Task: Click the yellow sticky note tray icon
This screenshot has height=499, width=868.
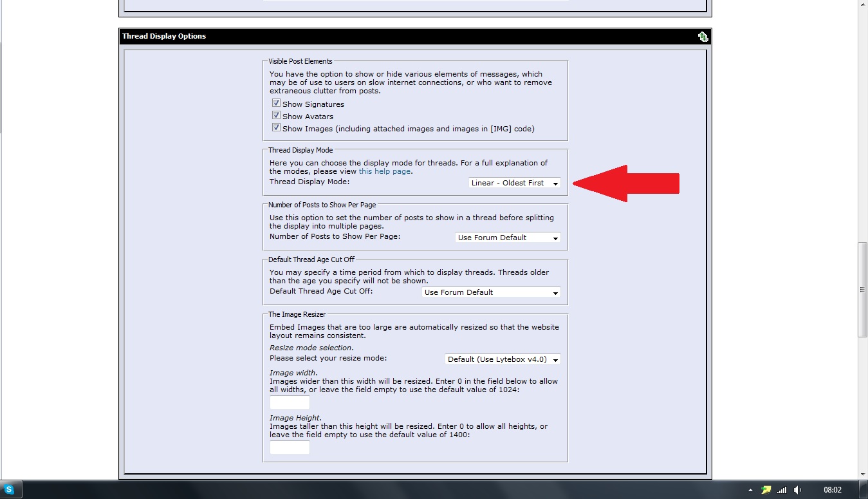Action: pos(766,490)
